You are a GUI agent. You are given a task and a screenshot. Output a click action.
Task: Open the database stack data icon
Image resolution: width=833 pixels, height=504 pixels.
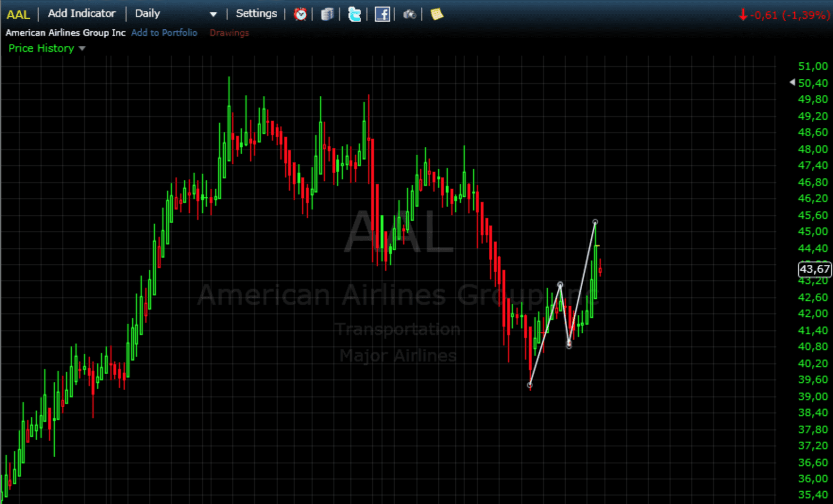(x=327, y=14)
